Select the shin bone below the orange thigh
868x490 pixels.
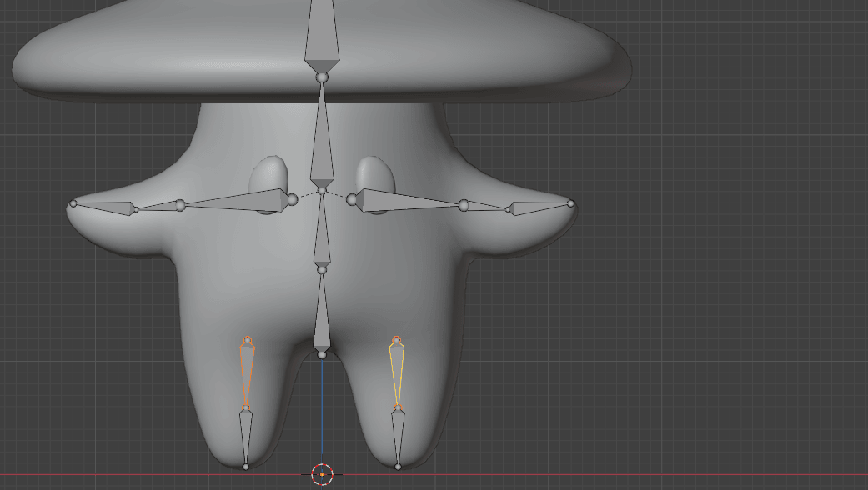[x=246, y=433]
